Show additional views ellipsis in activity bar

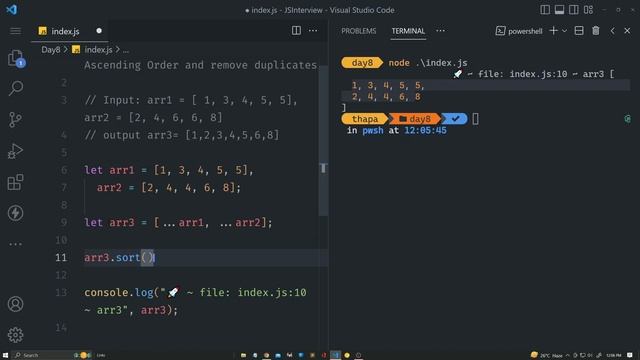[x=16, y=244]
